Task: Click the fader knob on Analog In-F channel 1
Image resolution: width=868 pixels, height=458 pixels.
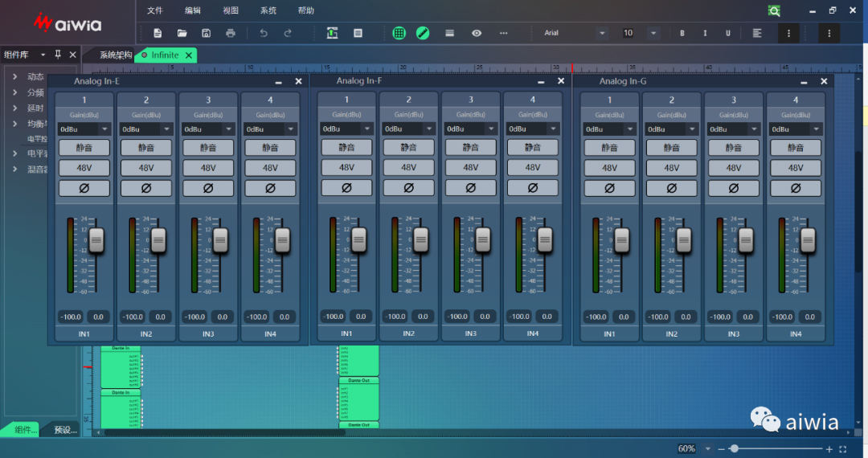Action: [358, 239]
